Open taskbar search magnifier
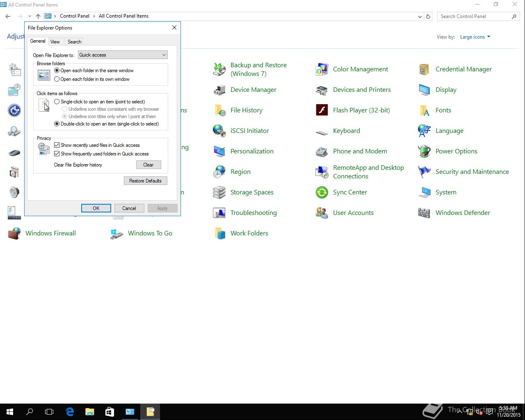525x420 pixels. (30, 412)
